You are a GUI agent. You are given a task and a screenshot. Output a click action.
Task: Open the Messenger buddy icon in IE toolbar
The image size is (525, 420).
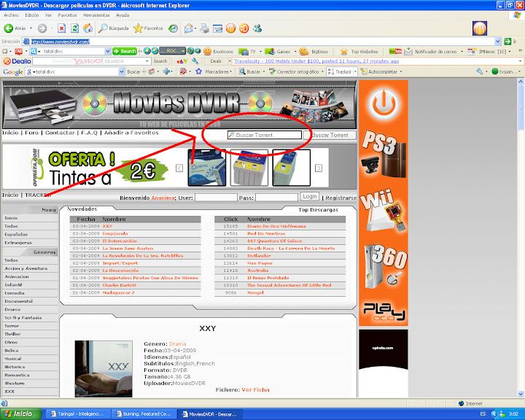(257, 28)
